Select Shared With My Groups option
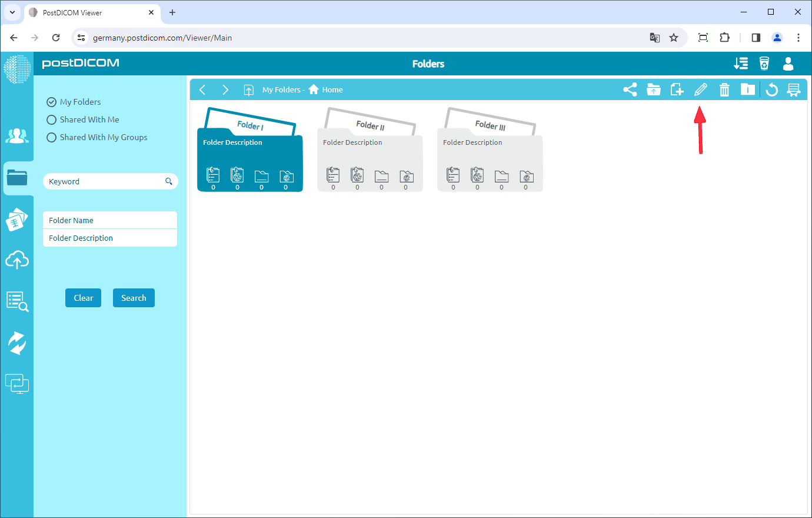812x518 pixels. (x=52, y=137)
